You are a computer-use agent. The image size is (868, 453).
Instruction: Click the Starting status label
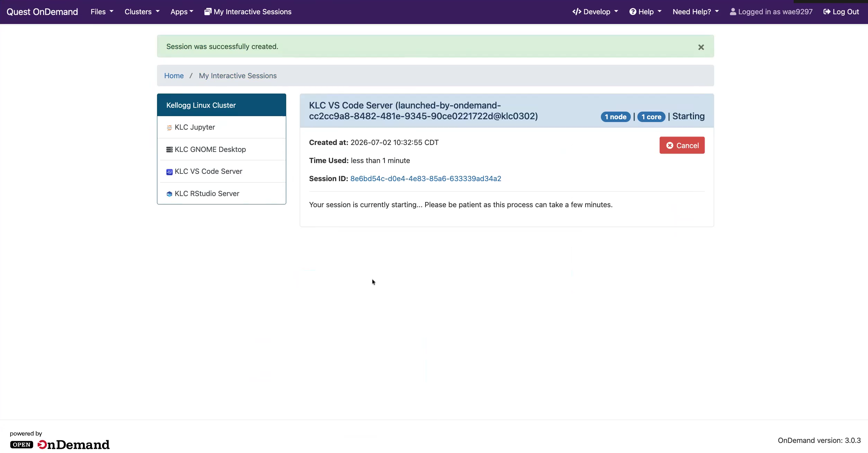(688, 116)
